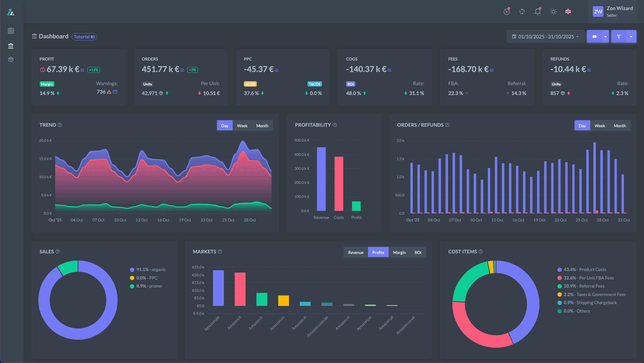Show Markets by ROI
The height and width of the screenshot is (363, 644).
pos(418,252)
